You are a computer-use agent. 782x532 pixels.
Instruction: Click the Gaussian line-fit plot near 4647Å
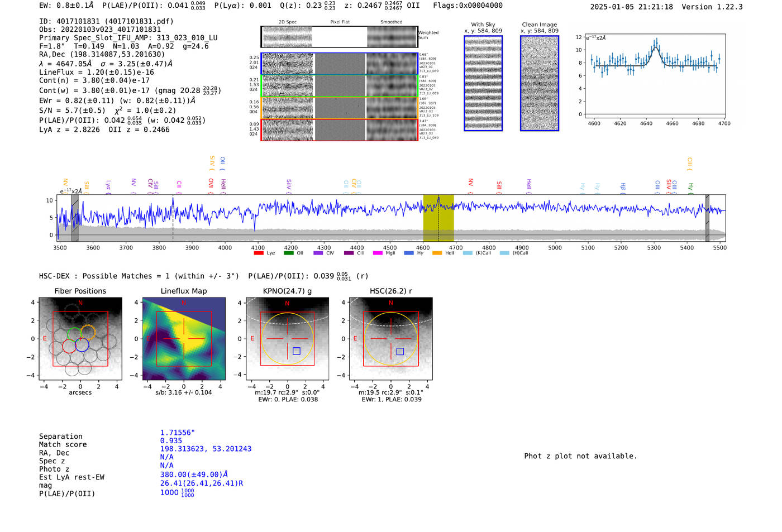655,76
